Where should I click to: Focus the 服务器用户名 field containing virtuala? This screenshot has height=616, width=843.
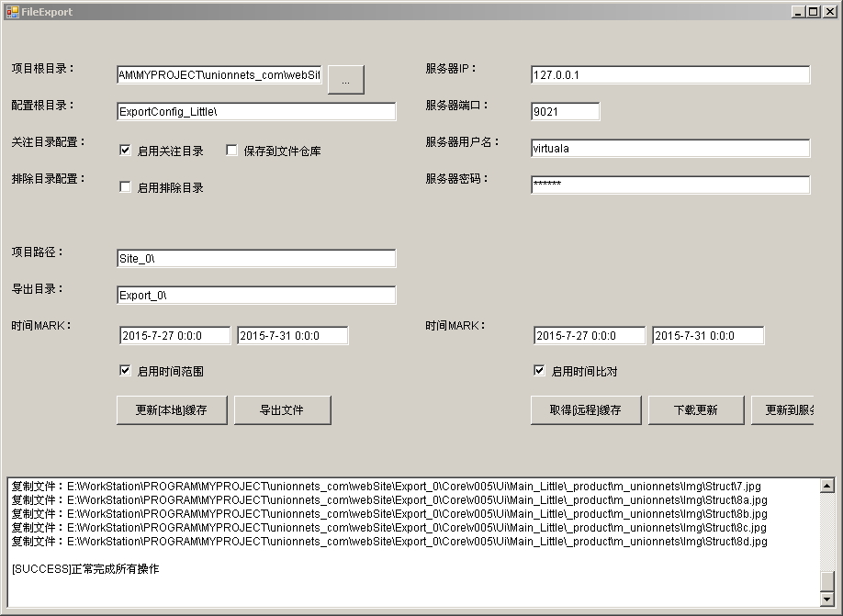click(669, 149)
